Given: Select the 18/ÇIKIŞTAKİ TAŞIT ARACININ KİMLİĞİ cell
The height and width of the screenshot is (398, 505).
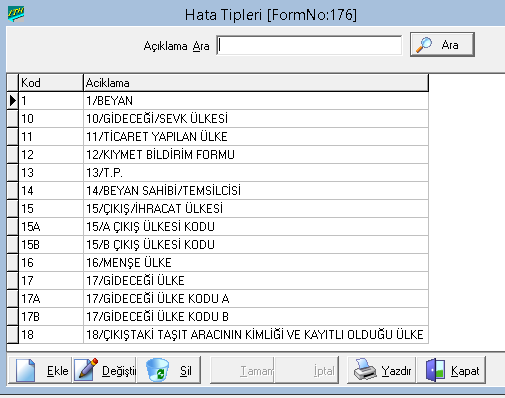Looking at the screenshot, I should click(x=256, y=335).
